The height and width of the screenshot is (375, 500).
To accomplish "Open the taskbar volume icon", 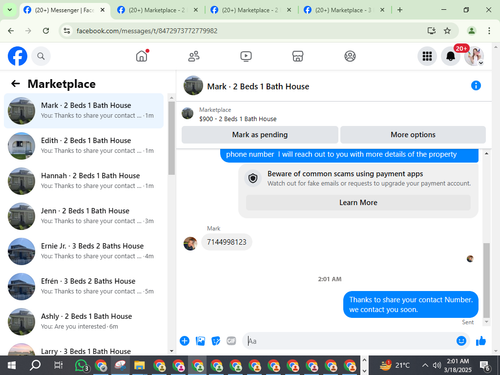I will click(437, 365).
